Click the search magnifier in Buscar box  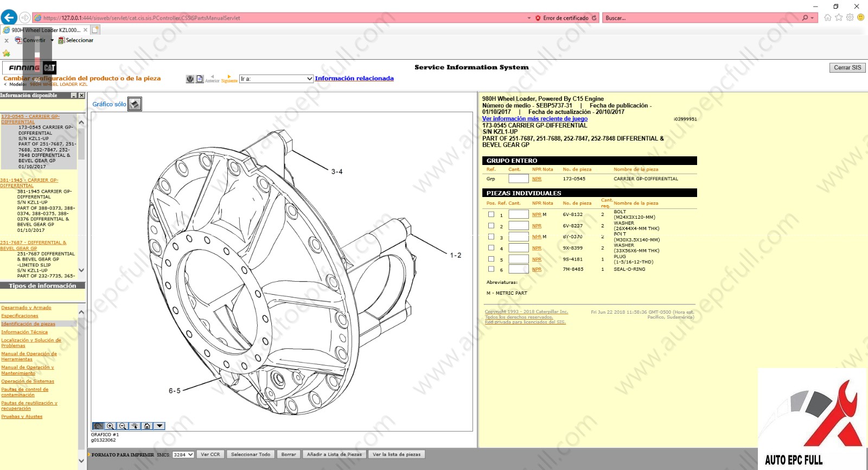805,18
